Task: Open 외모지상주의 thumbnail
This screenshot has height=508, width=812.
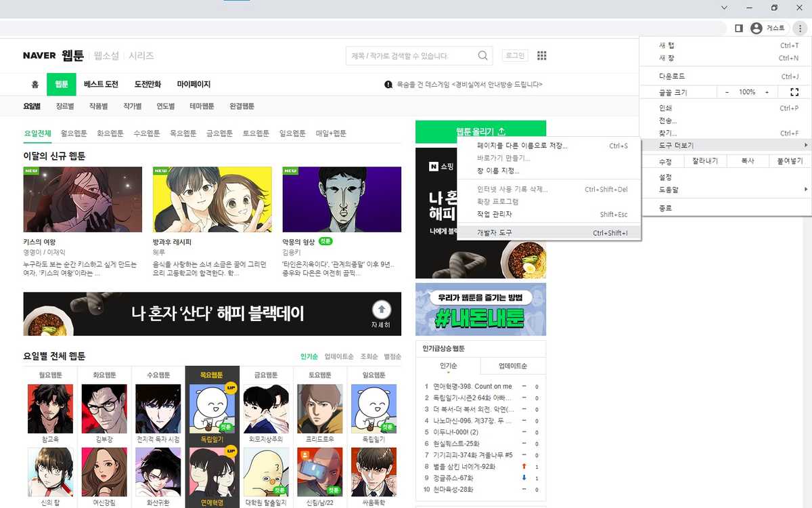Action: [266, 409]
